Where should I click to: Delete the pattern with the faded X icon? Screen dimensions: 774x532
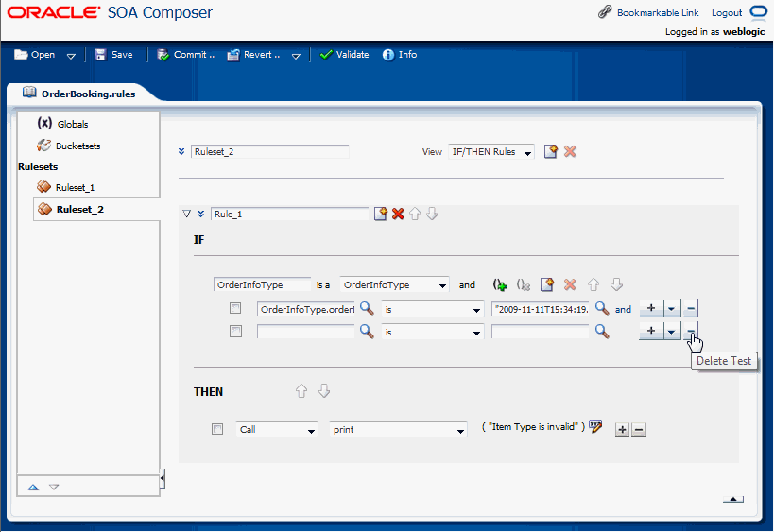570,284
